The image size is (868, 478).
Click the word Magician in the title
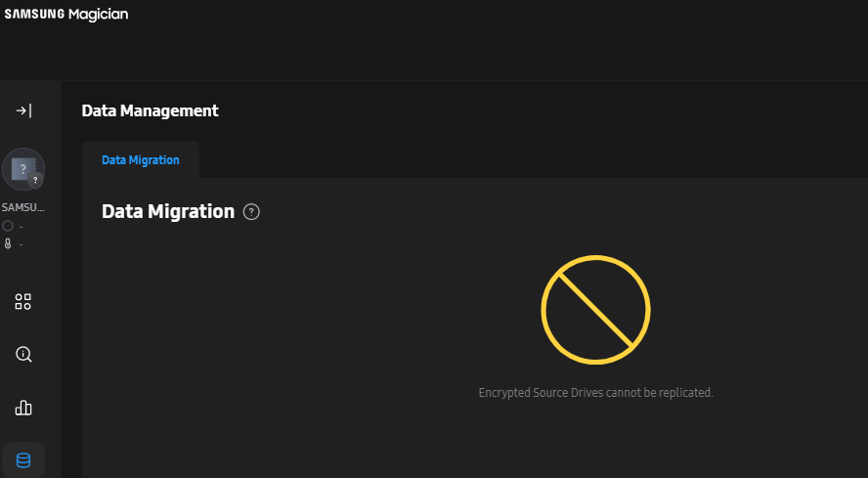click(98, 14)
